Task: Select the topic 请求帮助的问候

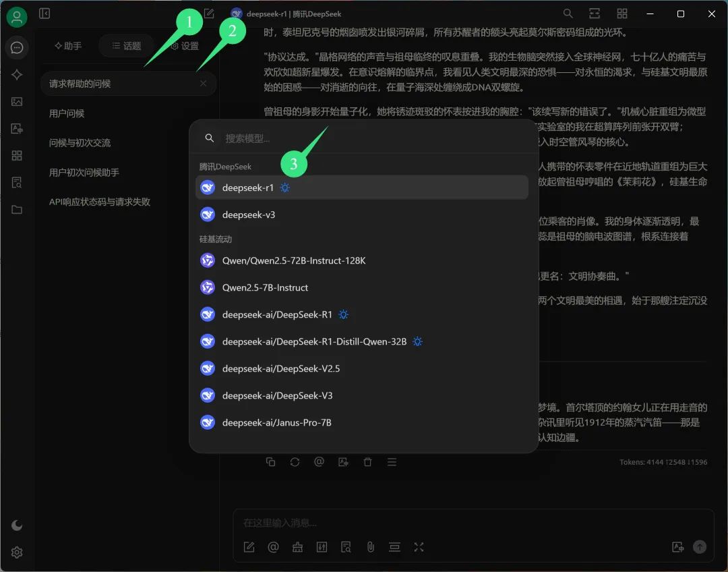Action: coord(128,84)
